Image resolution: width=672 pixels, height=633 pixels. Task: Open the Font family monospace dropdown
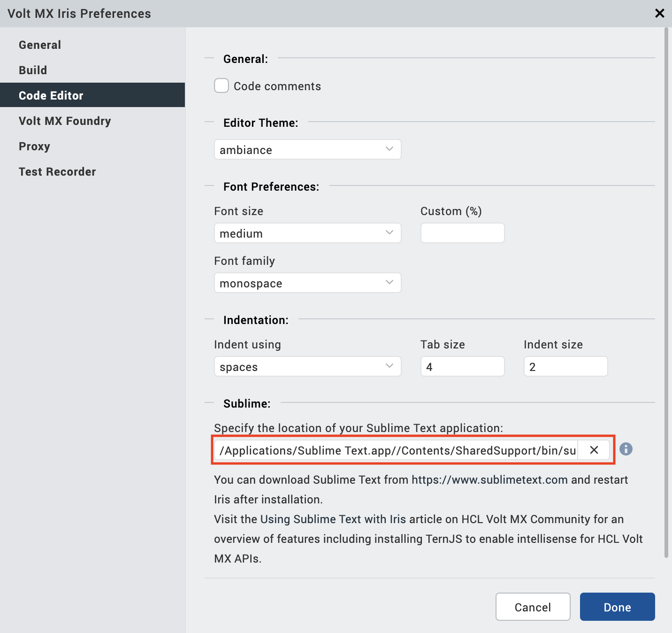click(x=307, y=283)
